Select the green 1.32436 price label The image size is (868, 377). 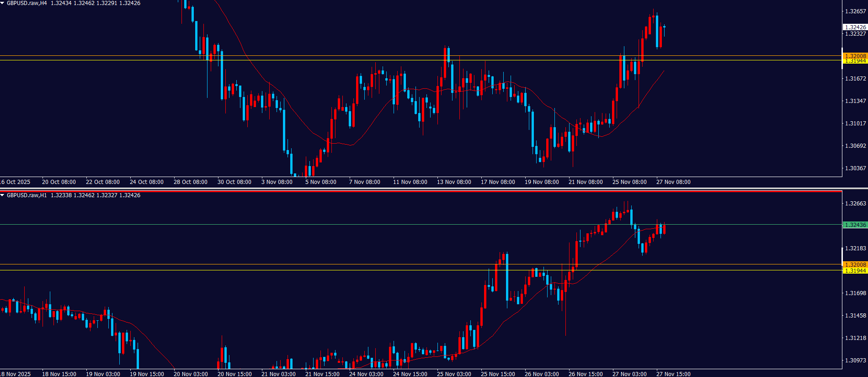point(855,225)
